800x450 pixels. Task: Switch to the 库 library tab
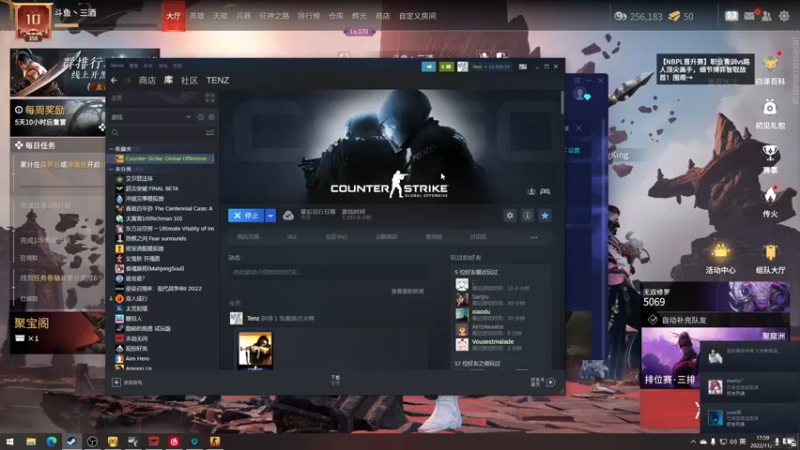[168, 80]
